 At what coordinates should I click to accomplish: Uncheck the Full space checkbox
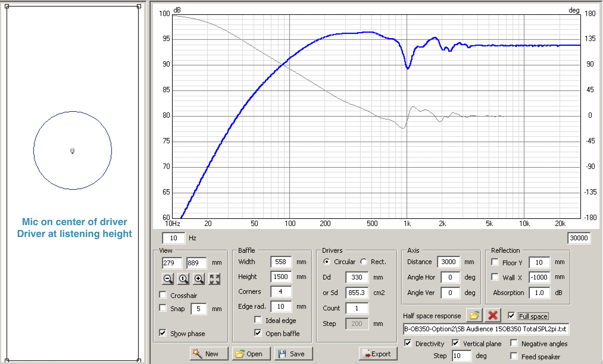point(511,316)
